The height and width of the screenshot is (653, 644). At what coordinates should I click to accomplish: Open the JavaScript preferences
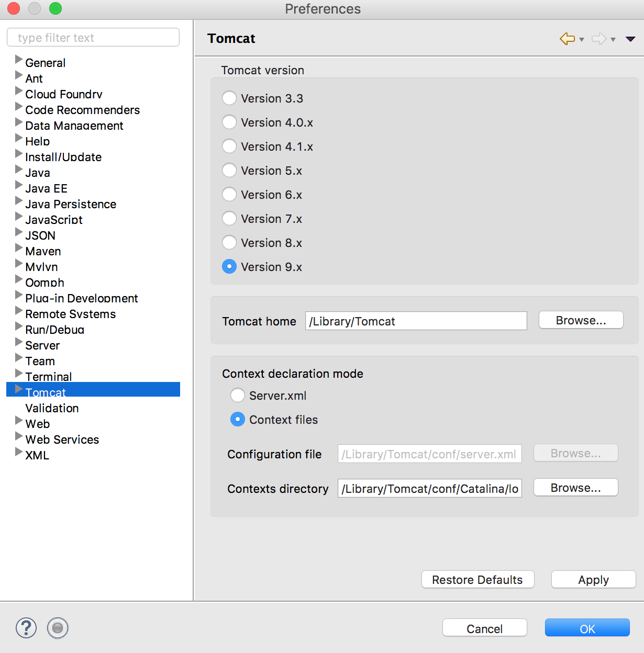(54, 220)
